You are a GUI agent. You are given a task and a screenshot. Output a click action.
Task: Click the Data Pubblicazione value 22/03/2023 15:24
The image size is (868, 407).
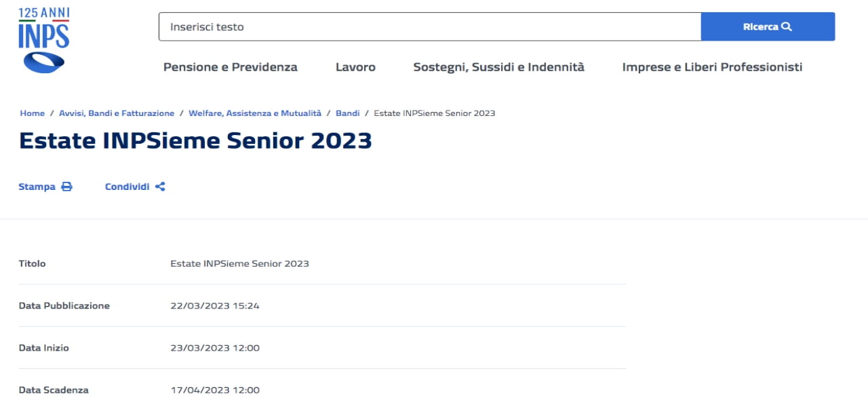[215, 306]
